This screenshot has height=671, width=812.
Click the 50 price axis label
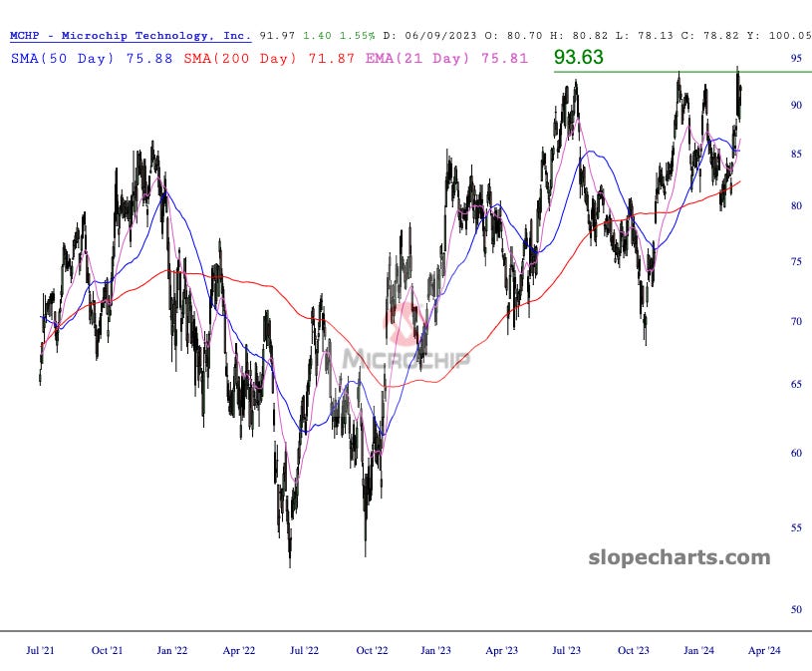pyautogui.click(x=796, y=609)
